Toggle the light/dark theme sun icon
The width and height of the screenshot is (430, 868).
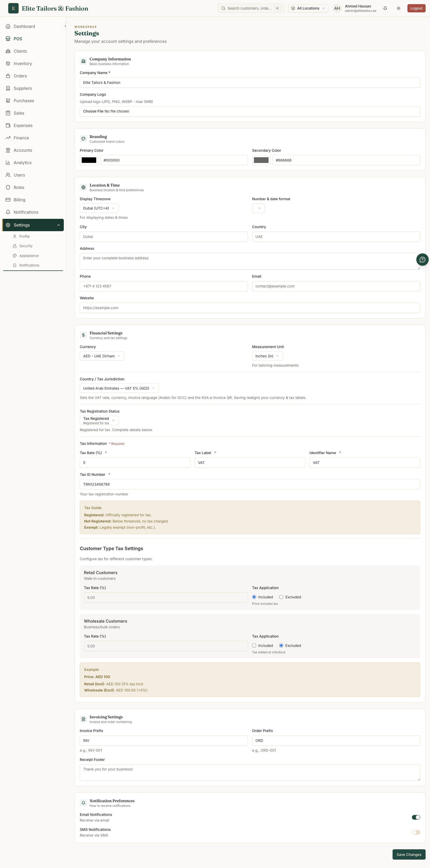tap(399, 8)
